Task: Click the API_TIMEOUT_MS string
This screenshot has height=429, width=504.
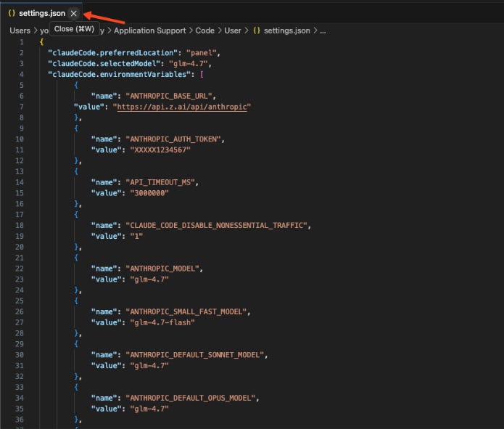Action: (160, 182)
